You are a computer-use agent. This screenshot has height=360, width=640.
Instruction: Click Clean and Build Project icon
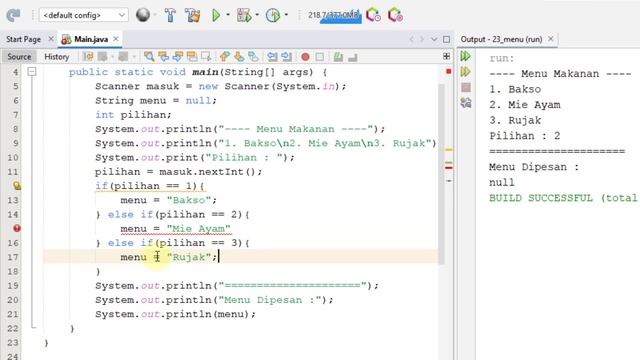click(193, 15)
